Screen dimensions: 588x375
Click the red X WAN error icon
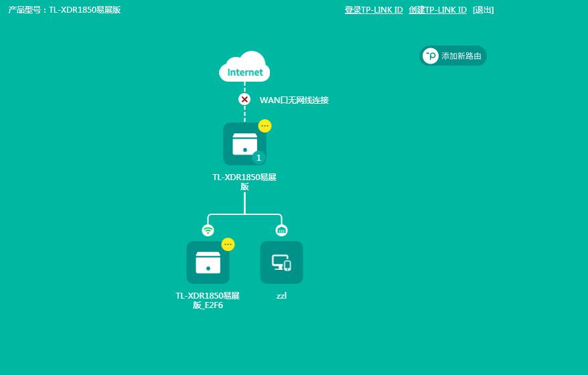[244, 99]
